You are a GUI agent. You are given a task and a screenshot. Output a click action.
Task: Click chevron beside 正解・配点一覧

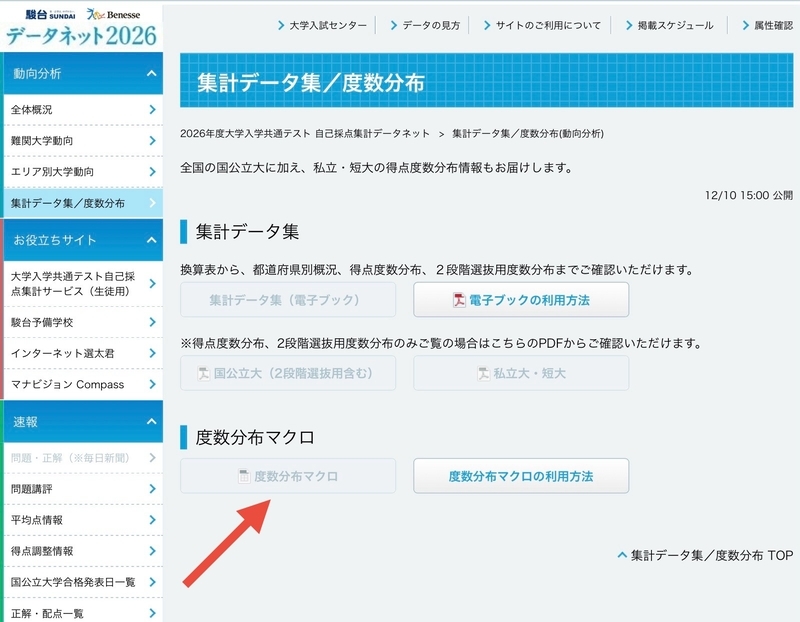pyautogui.click(x=152, y=613)
